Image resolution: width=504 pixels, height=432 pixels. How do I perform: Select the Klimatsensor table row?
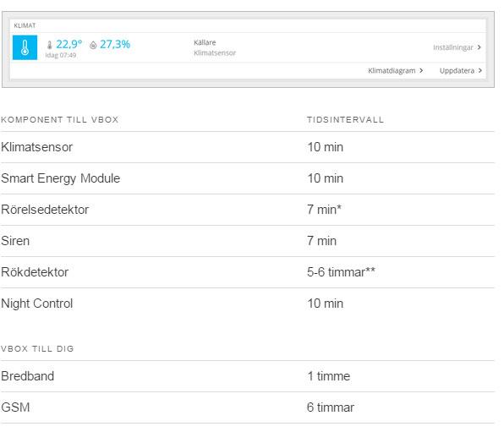[x=247, y=147]
